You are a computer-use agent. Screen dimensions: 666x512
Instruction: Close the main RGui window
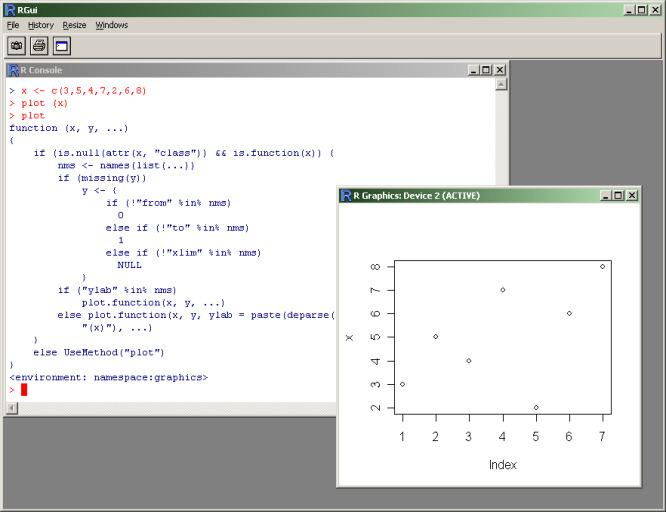pos(655,10)
